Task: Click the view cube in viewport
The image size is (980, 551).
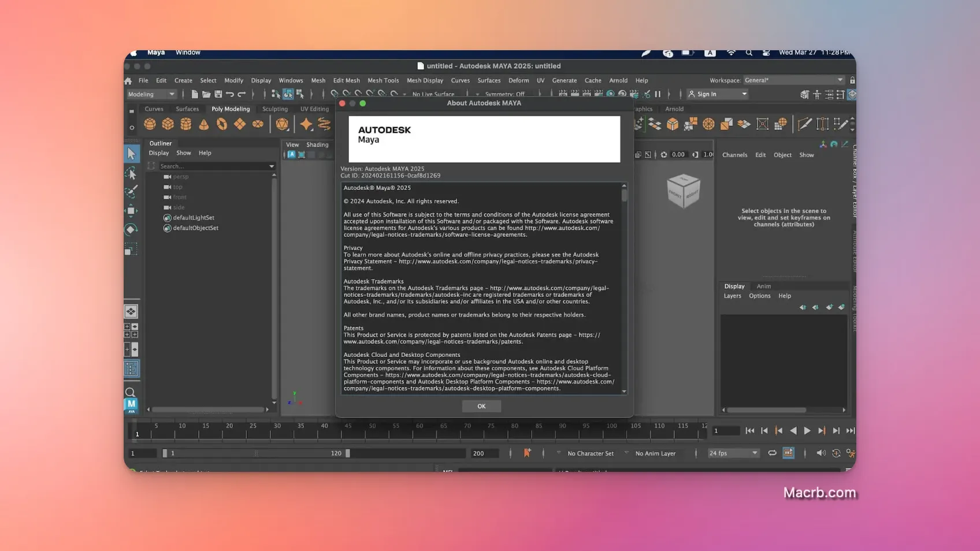Action: coord(683,191)
